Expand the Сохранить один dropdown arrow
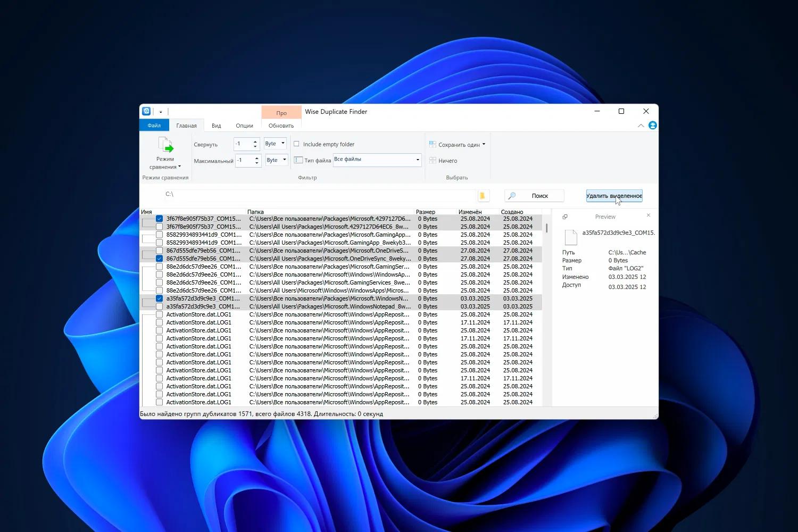Image resolution: width=798 pixels, height=532 pixels. (x=484, y=144)
